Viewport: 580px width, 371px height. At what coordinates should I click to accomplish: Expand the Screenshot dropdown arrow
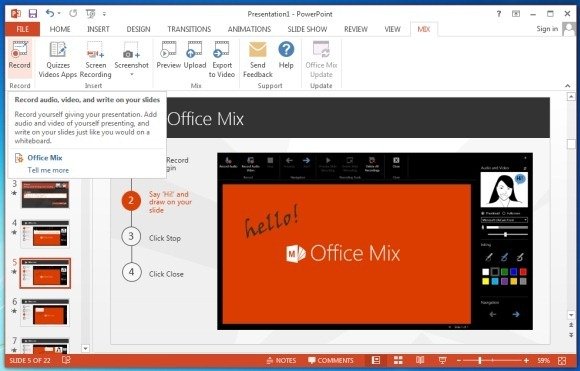tap(131, 75)
